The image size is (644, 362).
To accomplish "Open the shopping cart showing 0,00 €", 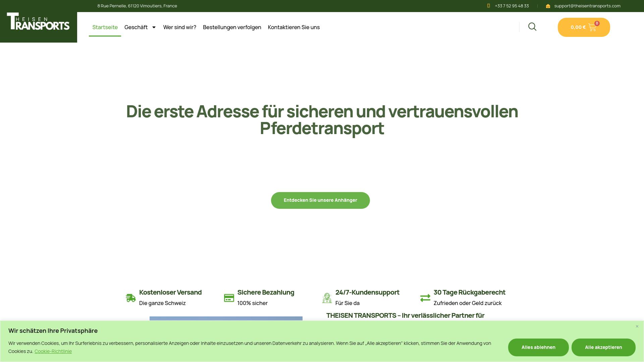I will click(x=584, y=27).
